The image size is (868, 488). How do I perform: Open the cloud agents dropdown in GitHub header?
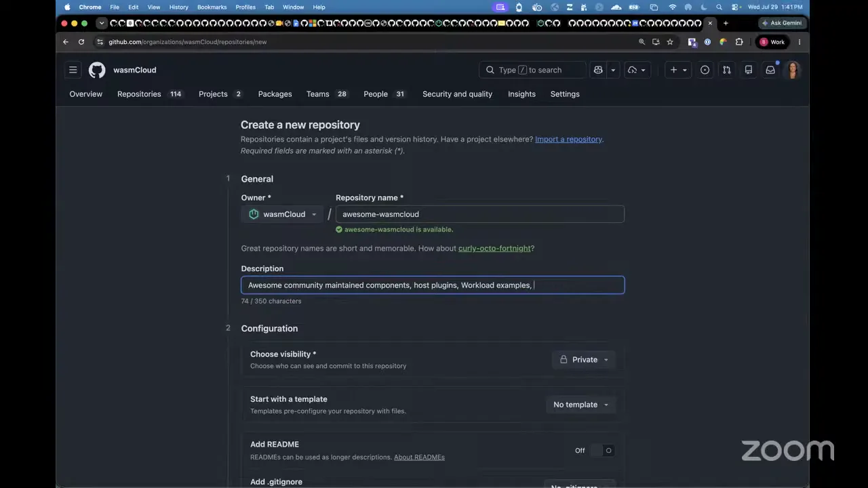click(x=637, y=70)
